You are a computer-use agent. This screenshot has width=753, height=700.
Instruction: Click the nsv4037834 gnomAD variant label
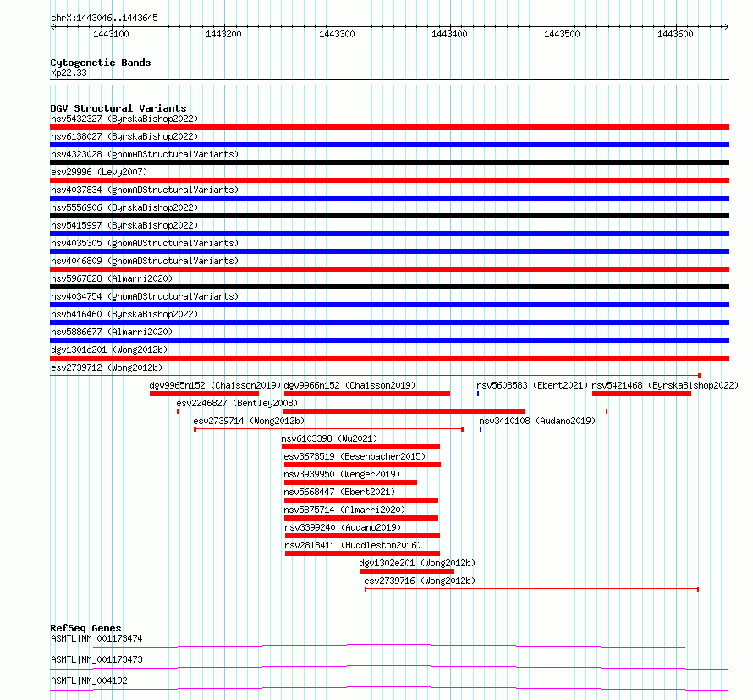point(145,190)
